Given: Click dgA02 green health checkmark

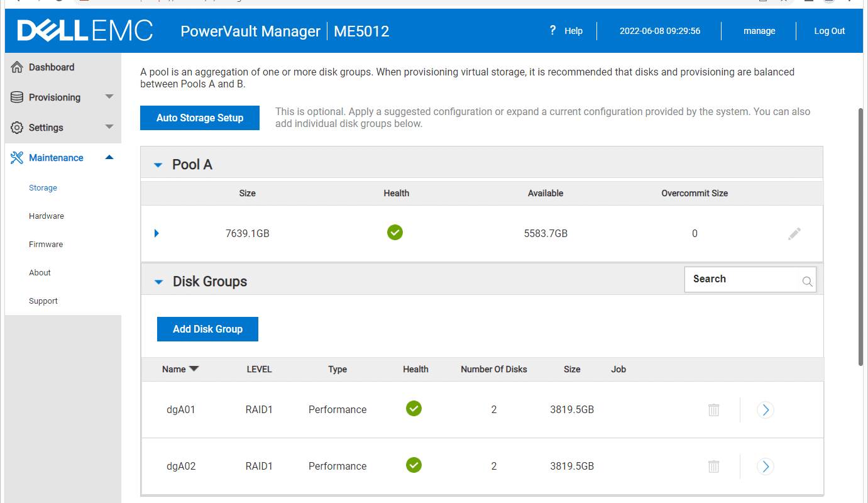Looking at the screenshot, I should tap(414, 465).
